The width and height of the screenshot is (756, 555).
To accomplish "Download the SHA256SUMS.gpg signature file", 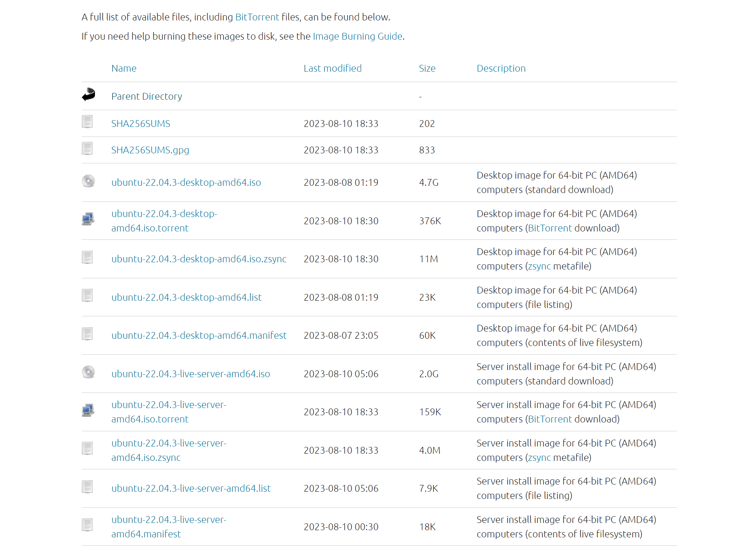I will click(x=150, y=150).
